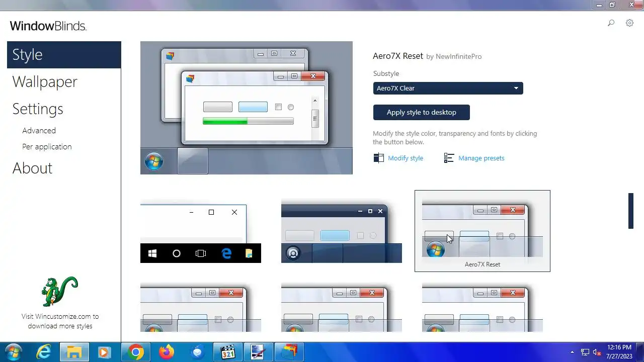Launch Google Chrome from taskbar
This screenshot has width=644, height=362.
(x=135, y=352)
